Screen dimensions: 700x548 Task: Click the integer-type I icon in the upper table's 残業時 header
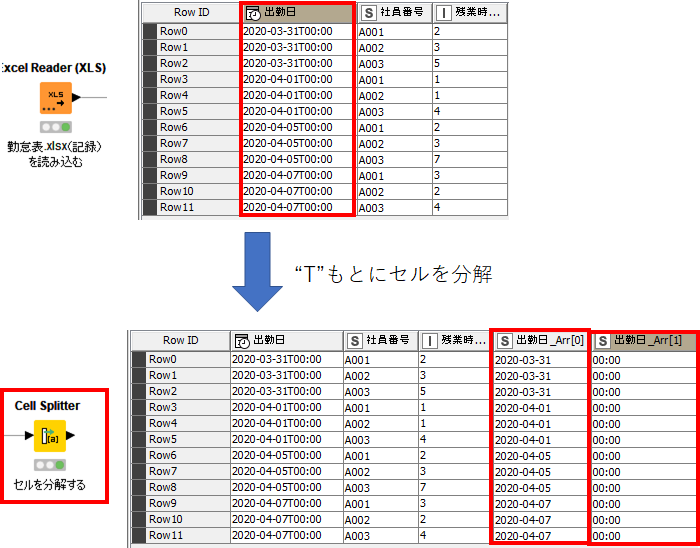(x=443, y=13)
